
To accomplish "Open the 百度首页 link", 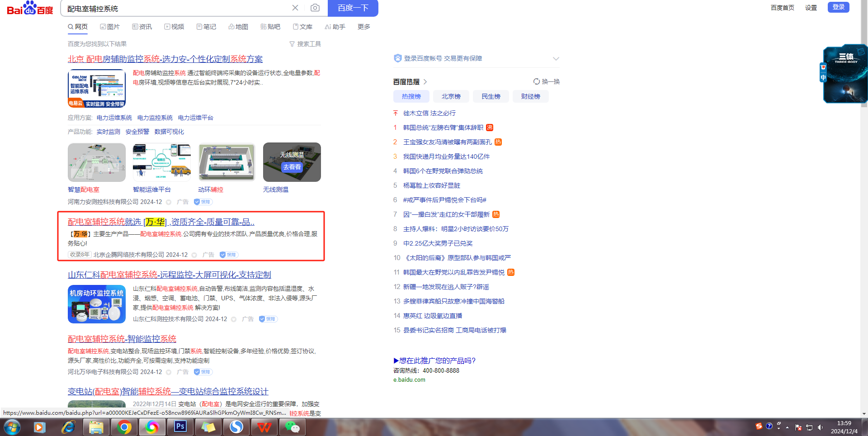I will [x=783, y=8].
